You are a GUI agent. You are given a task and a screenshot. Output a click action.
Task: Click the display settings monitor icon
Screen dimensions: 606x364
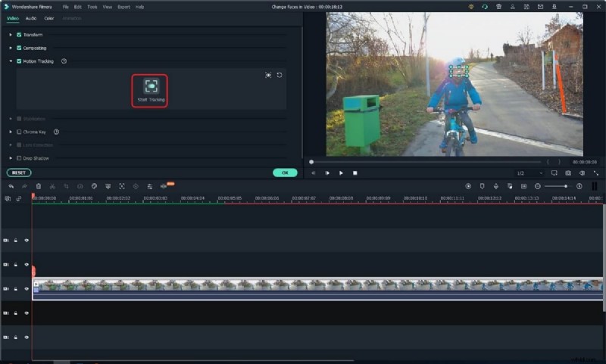tap(554, 173)
